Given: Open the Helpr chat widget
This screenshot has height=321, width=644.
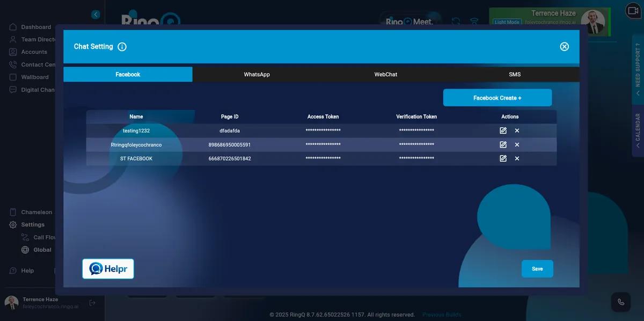Looking at the screenshot, I should coord(108,269).
